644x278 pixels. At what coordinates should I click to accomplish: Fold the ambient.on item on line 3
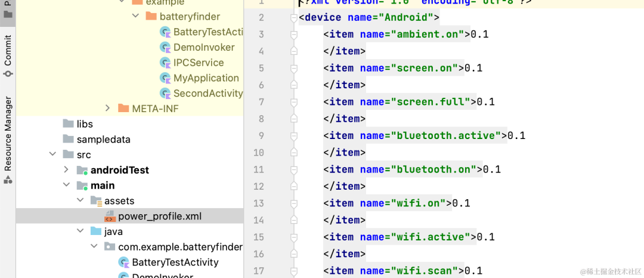coord(293,35)
